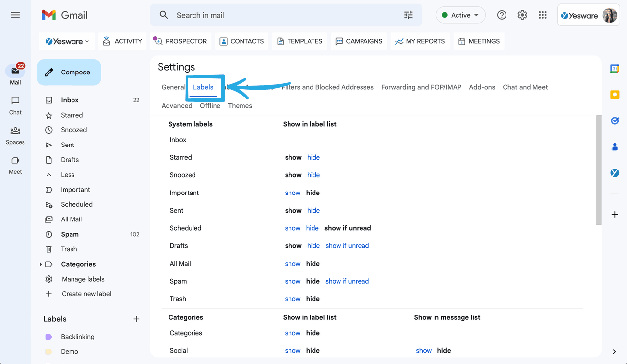
Task: Open the Active status dropdown
Action: pyautogui.click(x=460, y=15)
